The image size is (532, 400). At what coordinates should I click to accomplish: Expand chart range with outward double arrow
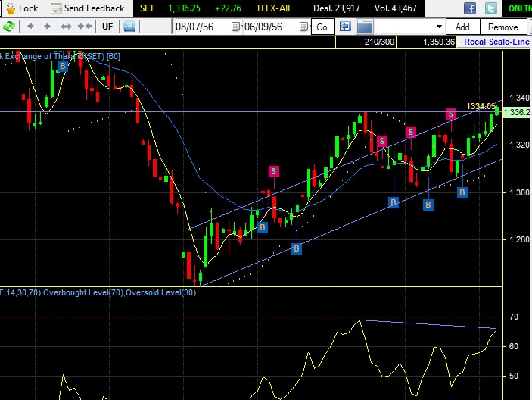click(x=66, y=27)
